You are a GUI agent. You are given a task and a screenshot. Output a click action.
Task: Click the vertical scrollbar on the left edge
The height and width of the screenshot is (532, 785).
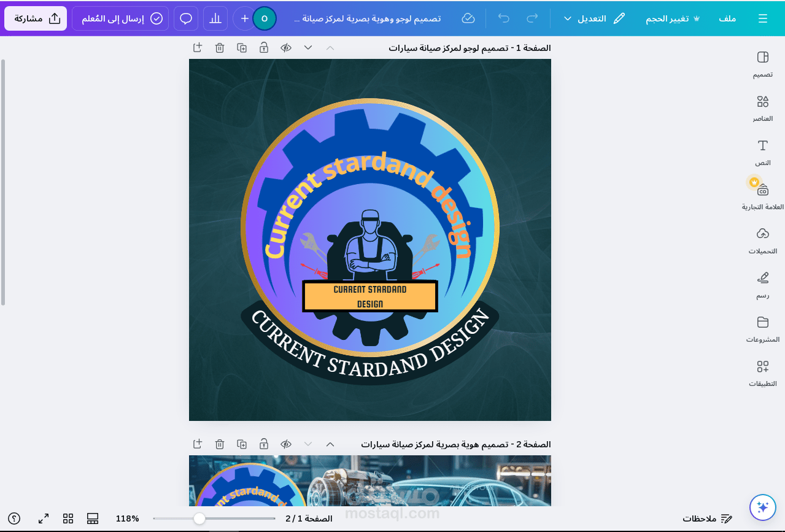(x=3, y=182)
